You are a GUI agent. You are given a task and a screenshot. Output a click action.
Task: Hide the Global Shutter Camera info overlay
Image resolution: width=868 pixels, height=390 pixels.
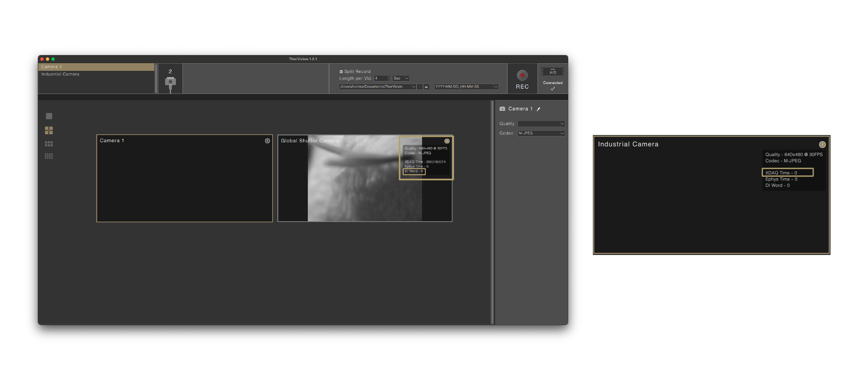[447, 141]
